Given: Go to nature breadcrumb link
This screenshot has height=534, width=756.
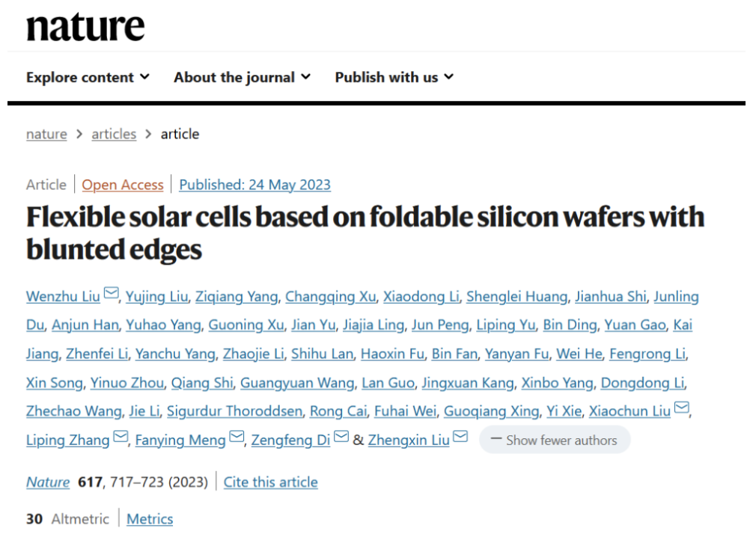Looking at the screenshot, I should pos(46,134).
